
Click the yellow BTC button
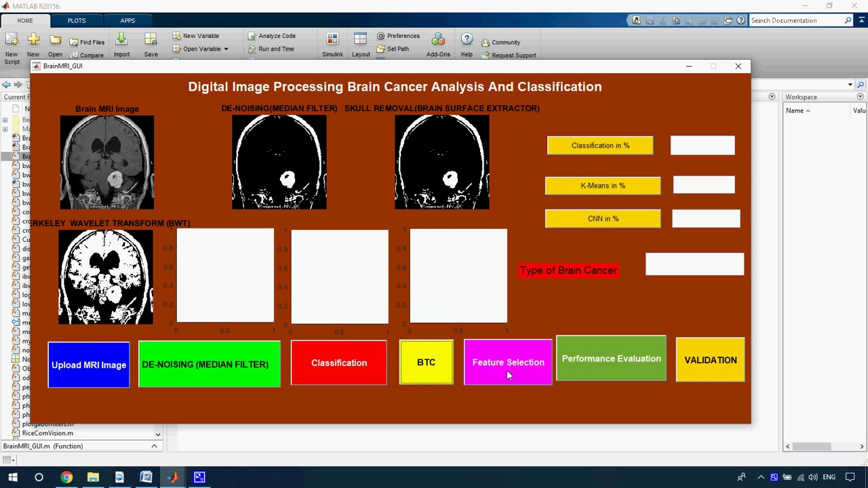(427, 363)
